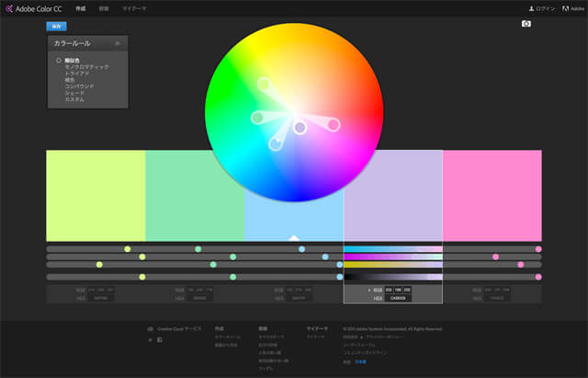Click the blue 日本語 language link in footer
Viewport: 588px width, 378px height.
[361, 361]
